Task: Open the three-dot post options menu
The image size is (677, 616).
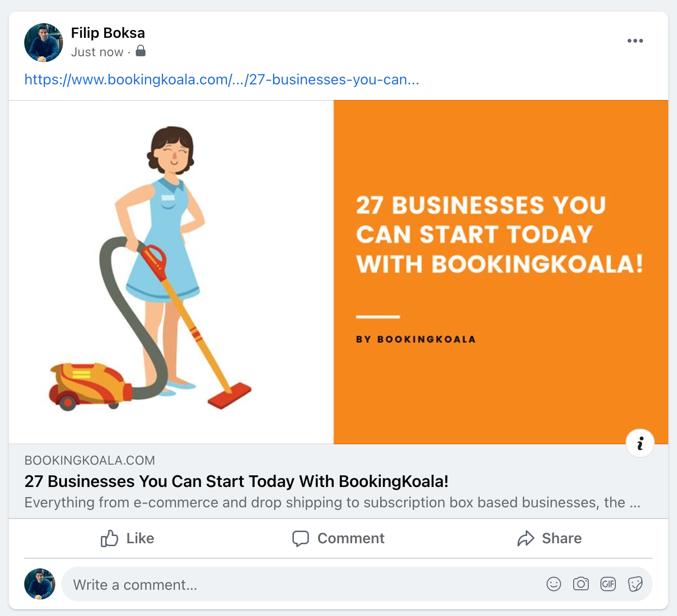Action: (635, 41)
